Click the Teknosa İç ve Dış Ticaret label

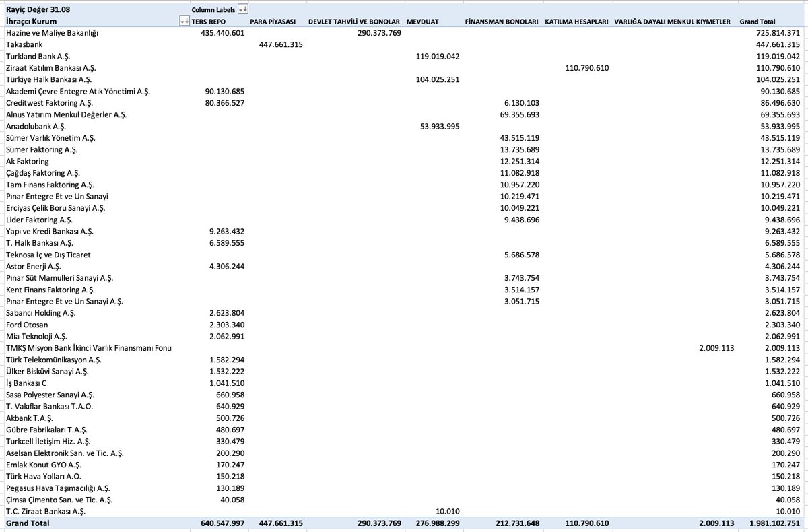tap(48, 255)
